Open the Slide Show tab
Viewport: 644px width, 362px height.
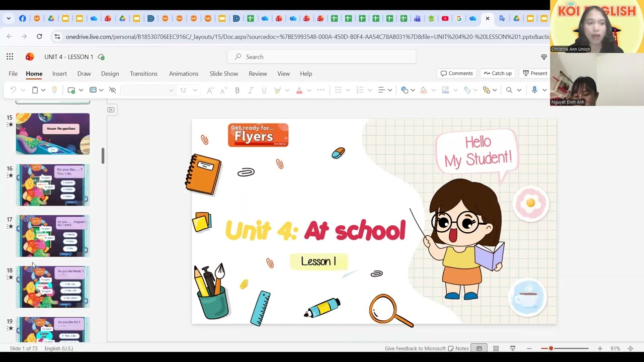224,73
